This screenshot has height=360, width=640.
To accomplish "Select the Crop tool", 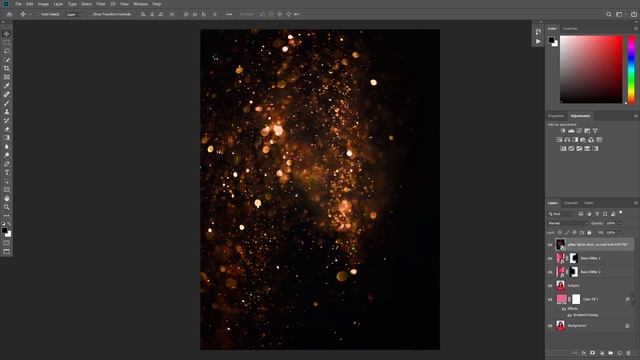I will tap(7, 68).
